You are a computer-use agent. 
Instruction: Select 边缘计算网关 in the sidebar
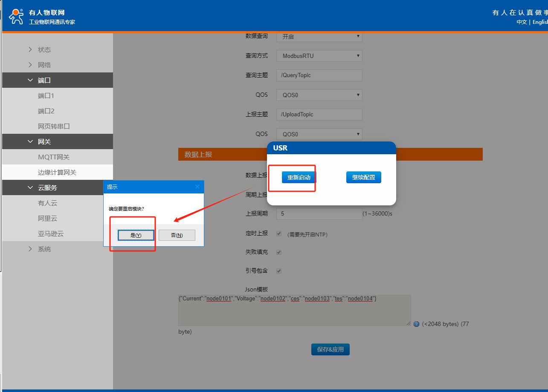coord(58,172)
